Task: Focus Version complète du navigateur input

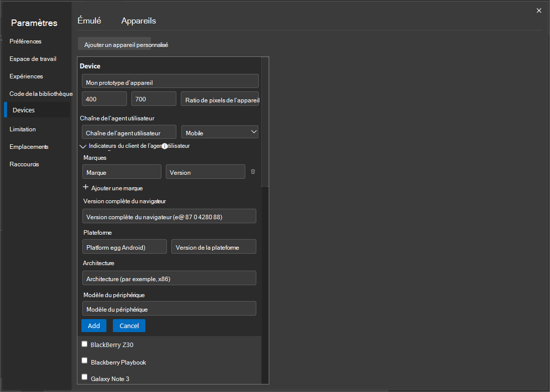Action: (169, 216)
